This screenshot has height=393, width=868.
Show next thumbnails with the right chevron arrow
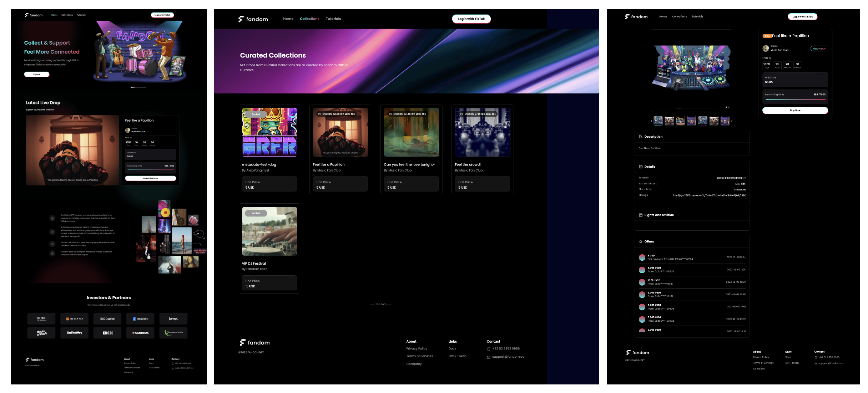coord(732,121)
